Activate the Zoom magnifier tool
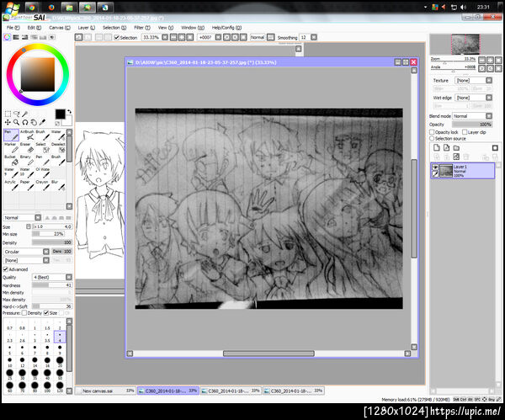The height and width of the screenshot is (420, 505). tap(17, 122)
